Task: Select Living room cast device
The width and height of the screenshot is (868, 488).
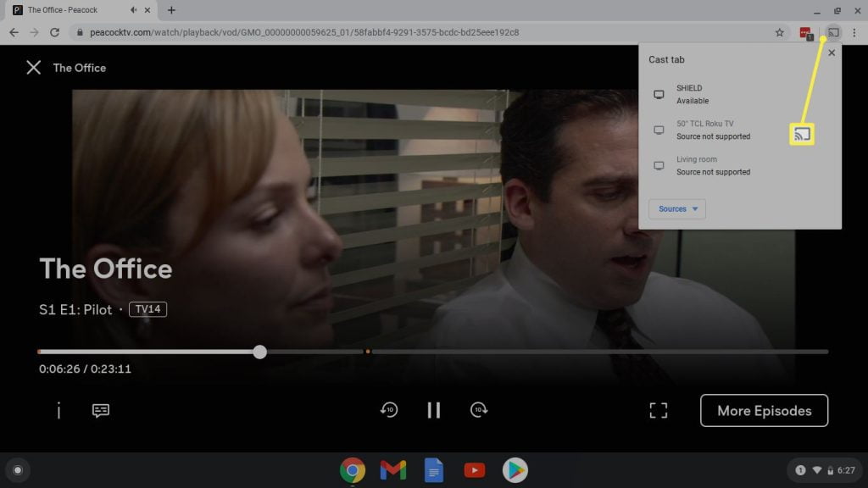Action: coord(739,165)
